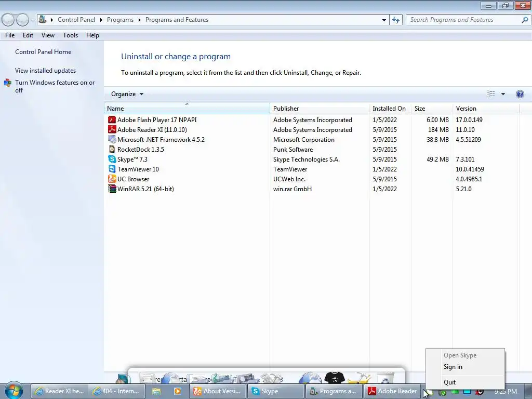Switch to 404 Internet Explorer taskbar button

point(117,391)
